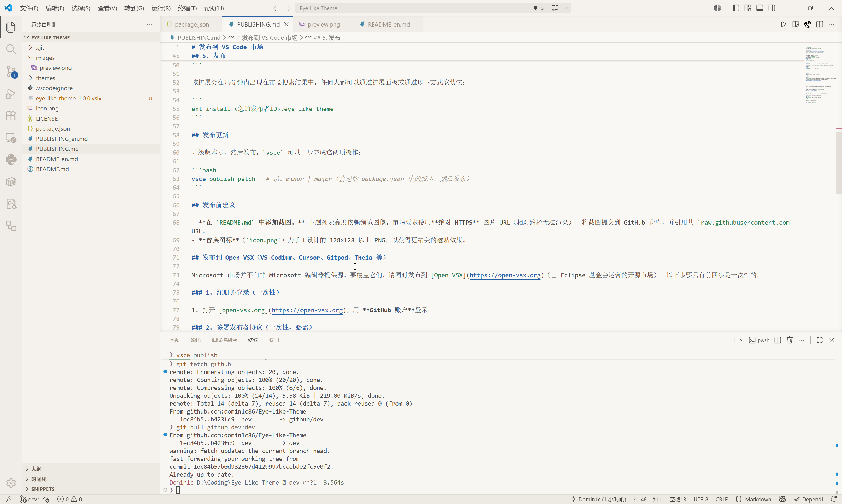Click the 空格: 3 indentation setting

tap(678, 499)
